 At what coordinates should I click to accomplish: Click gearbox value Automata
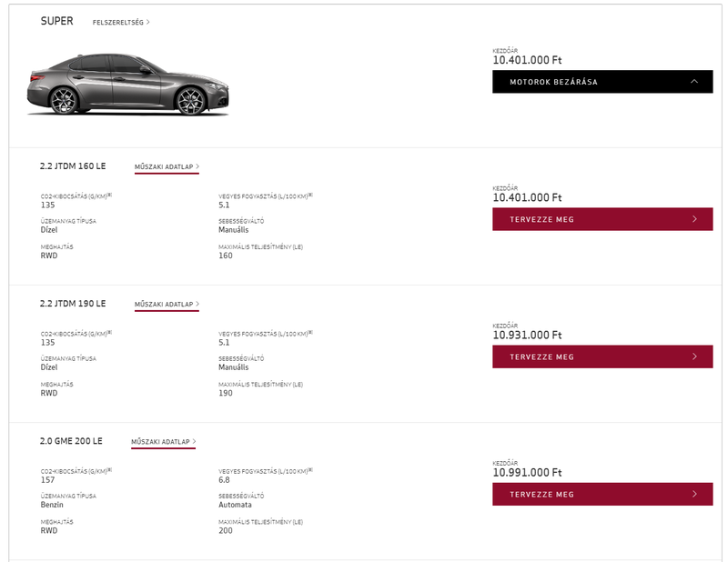(235, 505)
